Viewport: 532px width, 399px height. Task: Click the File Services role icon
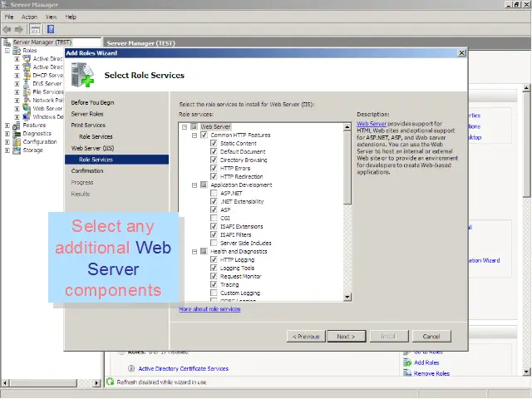27,92
